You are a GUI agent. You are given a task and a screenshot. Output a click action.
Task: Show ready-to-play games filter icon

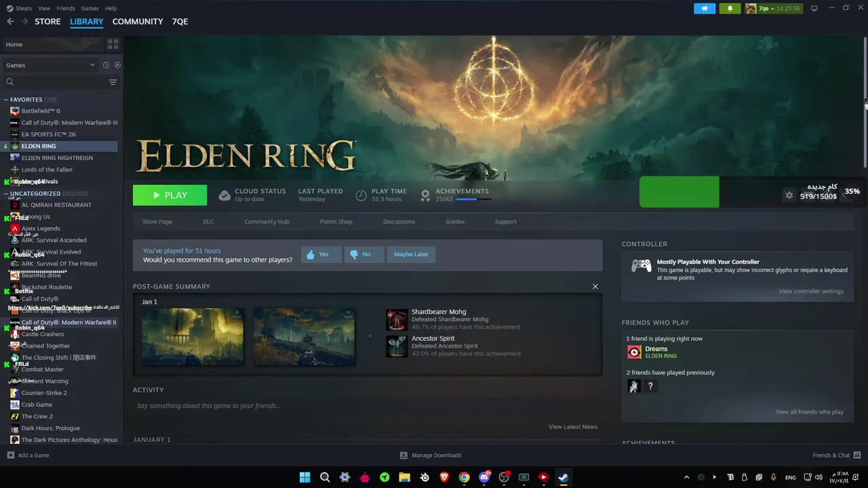(117, 65)
